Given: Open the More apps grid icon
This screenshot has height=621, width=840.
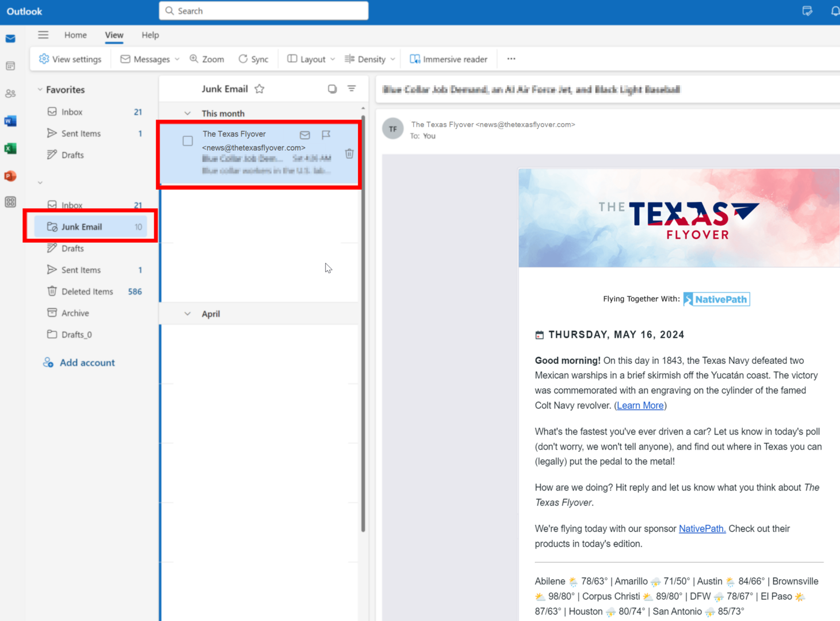Looking at the screenshot, I should [x=10, y=202].
